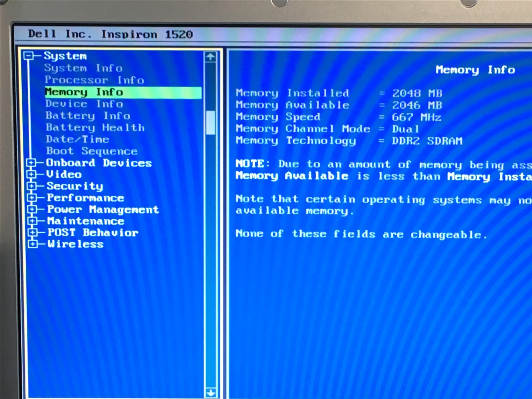532x399 pixels.
Task: Click the scroll down arrow in tree panel
Action: click(211, 393)
